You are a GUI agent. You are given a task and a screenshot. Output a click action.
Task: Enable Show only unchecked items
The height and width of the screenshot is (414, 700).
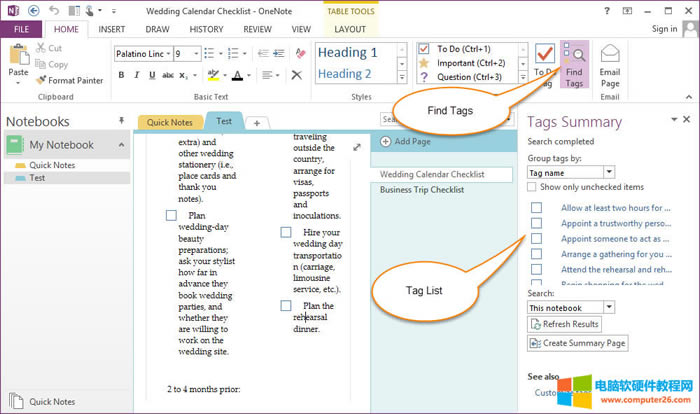[533, 187]
